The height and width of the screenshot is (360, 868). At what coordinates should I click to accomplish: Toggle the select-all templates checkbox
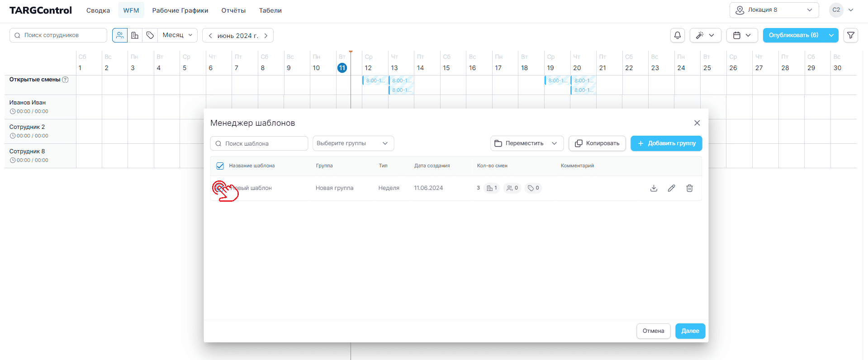220,166
